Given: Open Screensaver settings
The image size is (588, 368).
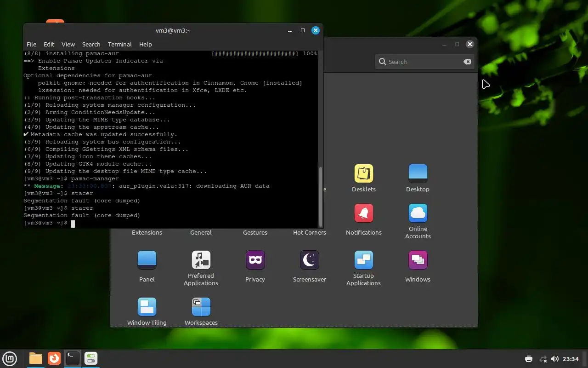Looking at the screenshot, I should click(309, 266).
